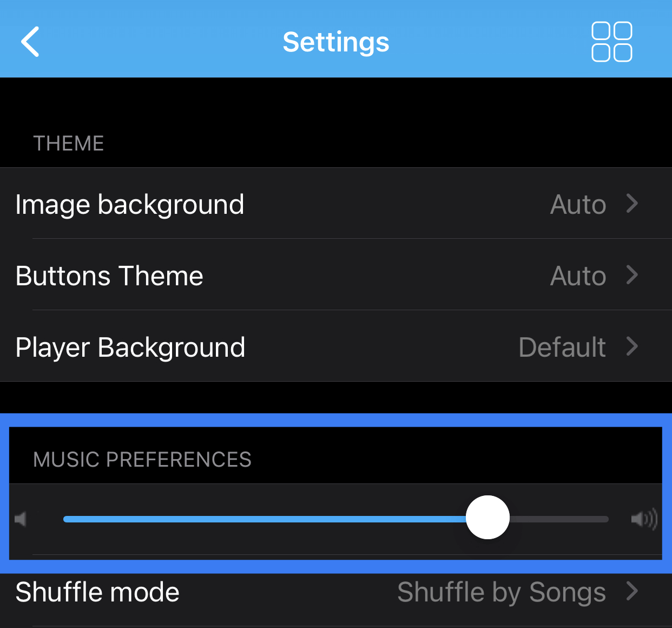Open Buttons Theme setting
The width and height of the screenshot is (672, 628).
[x=336, y=275]
